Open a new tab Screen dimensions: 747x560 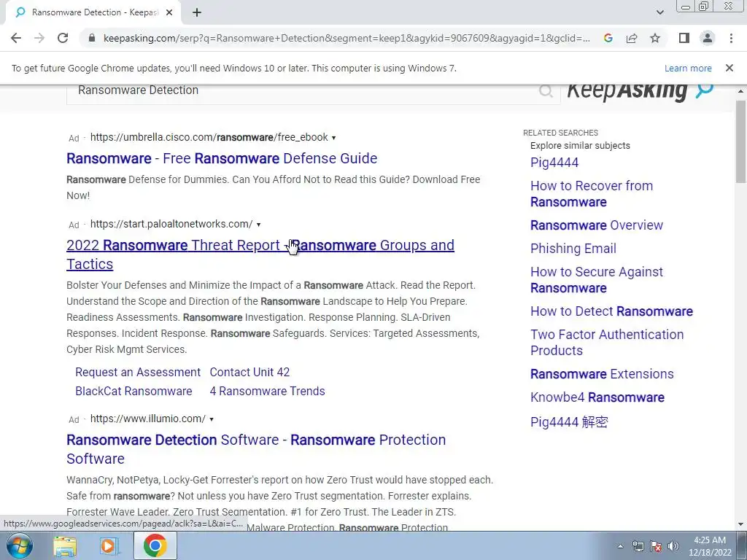[197, 12]
